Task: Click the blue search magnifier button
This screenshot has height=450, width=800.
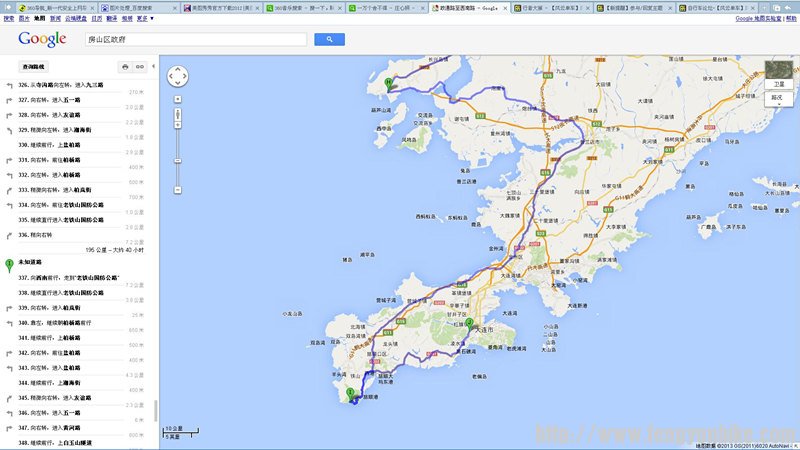Action: tap(329, 39)
